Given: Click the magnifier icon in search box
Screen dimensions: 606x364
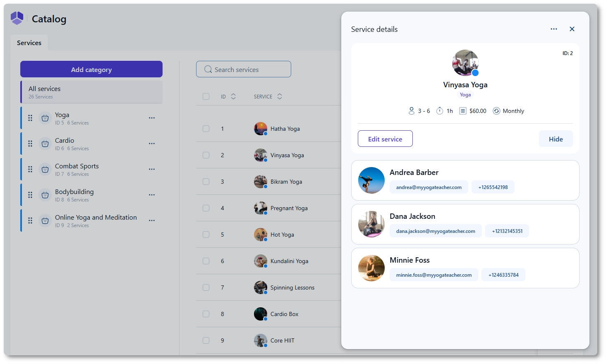Looking at the screenshot, I should coord(208,69).
